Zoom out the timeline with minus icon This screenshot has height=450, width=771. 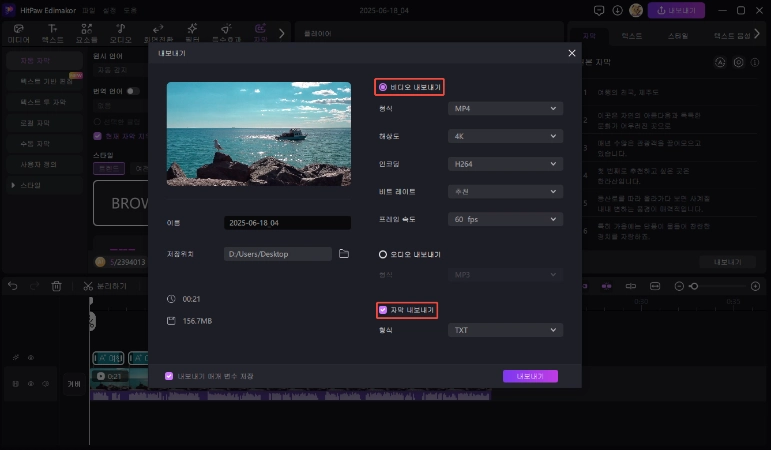pos(679,286)
